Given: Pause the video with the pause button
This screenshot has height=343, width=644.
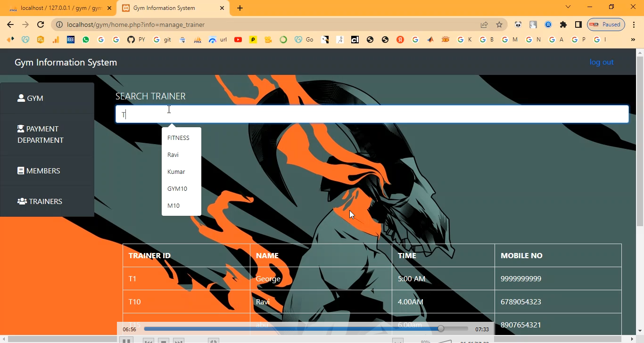Looking at the screenshot, I should (x=126, y=341).
